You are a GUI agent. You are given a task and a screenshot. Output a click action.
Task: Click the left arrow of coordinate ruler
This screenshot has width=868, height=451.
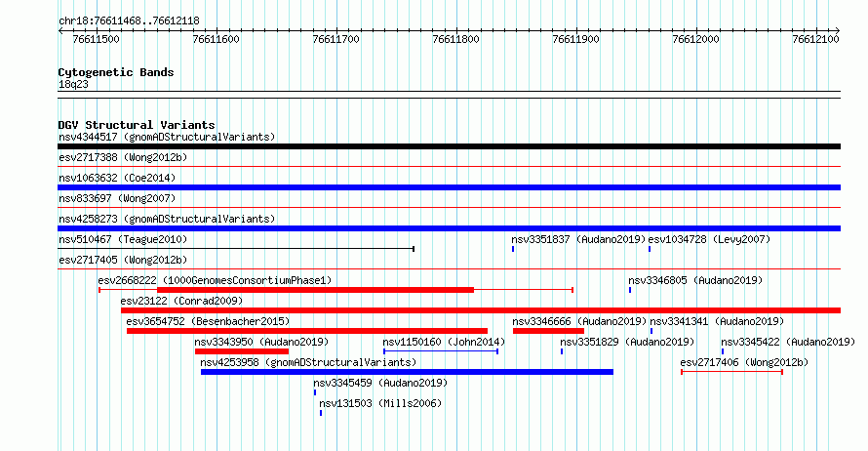pyautogui.click(x=61, y=31)
